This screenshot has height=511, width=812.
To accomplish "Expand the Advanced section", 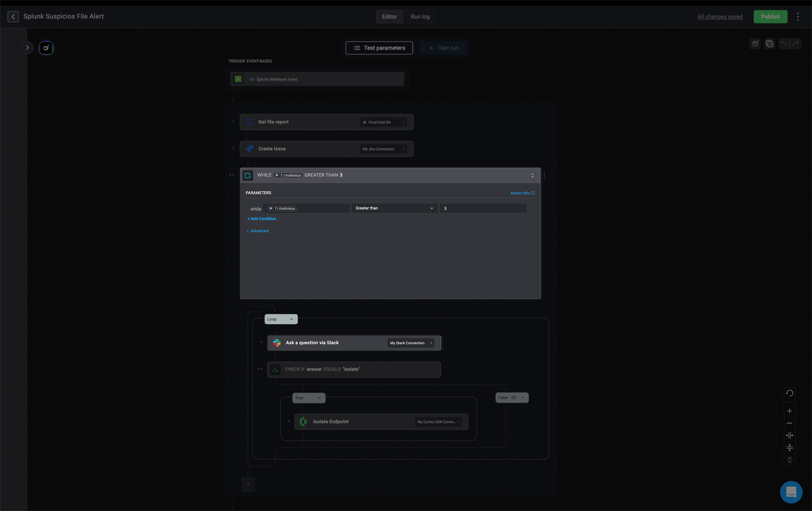I will (x=258, y=231).
